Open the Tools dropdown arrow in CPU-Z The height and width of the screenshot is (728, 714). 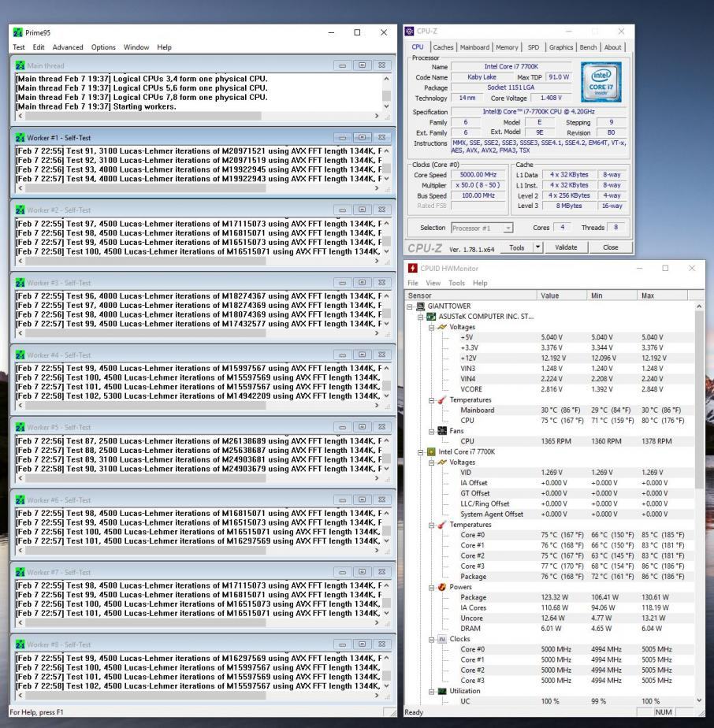[537, 247]
